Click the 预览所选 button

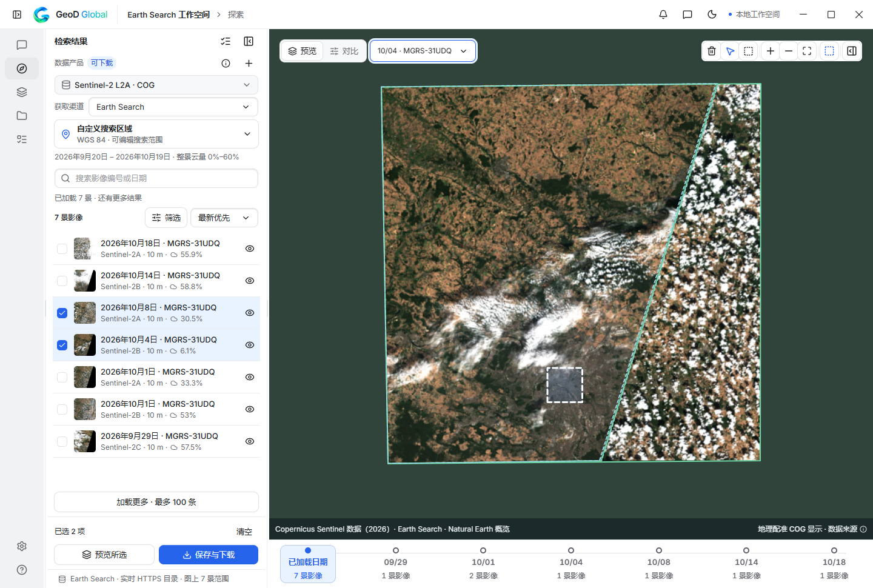pos(104,555)
